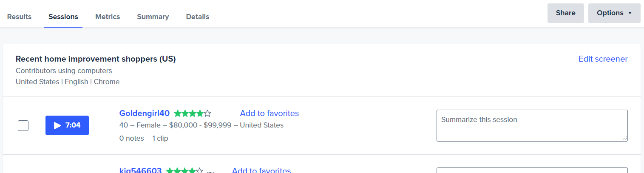Image resolution: width=644 pixels, height=173 pixels.
Task: Add Goldengirl40 to favorites
Action: (270, 113)
